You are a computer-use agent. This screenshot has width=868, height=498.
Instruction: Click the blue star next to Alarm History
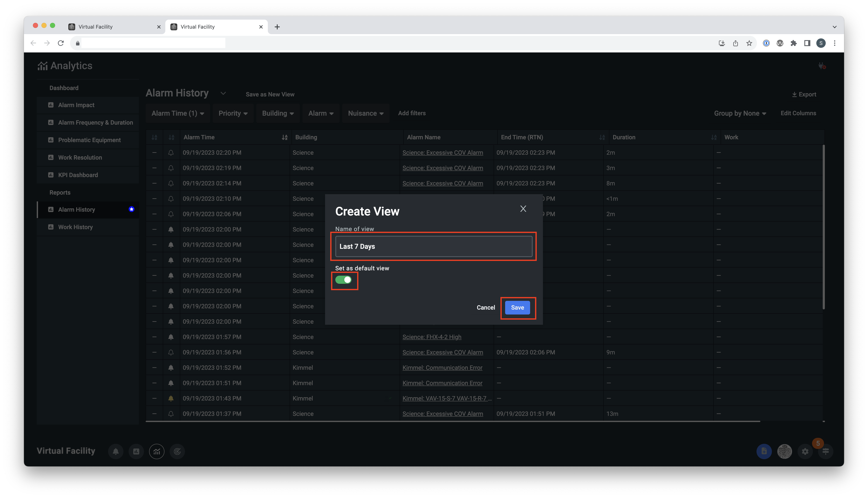coord(131,209)
